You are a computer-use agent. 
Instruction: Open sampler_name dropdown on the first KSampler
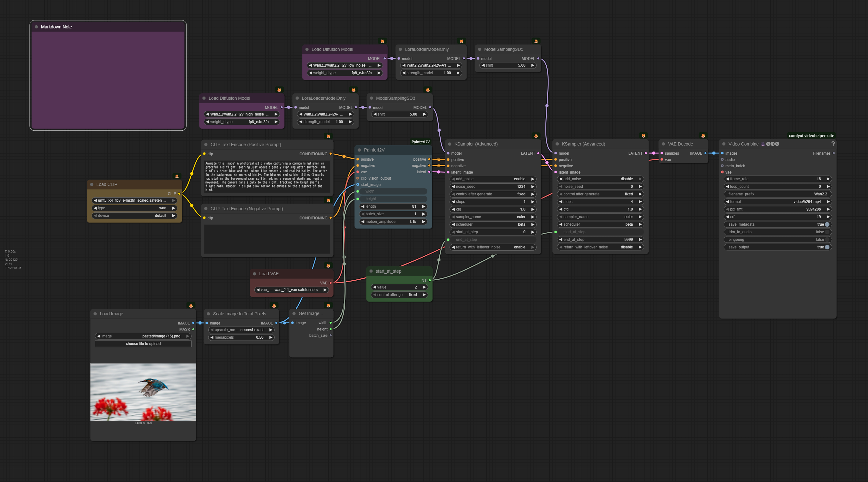(x=493, y=217)
